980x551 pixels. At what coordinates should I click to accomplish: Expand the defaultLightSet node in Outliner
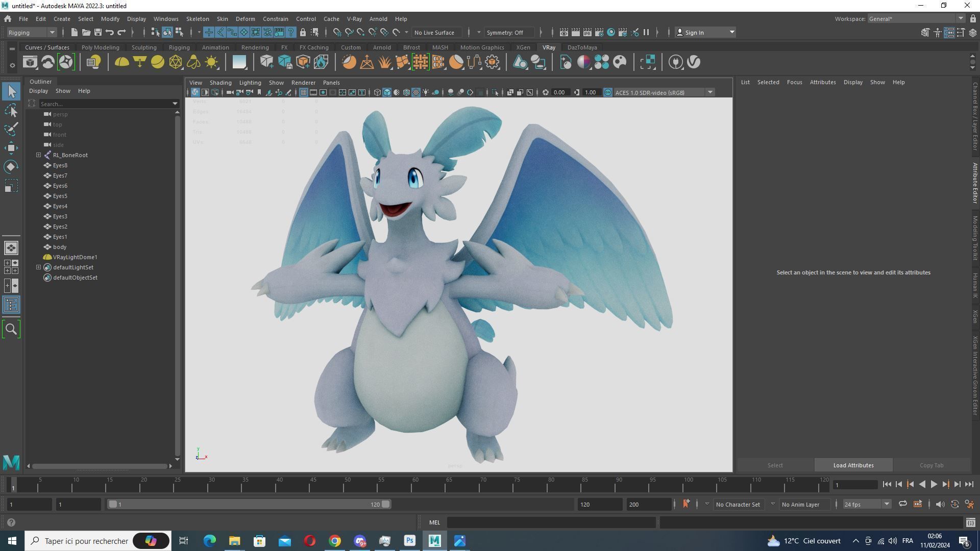point(38,267)
